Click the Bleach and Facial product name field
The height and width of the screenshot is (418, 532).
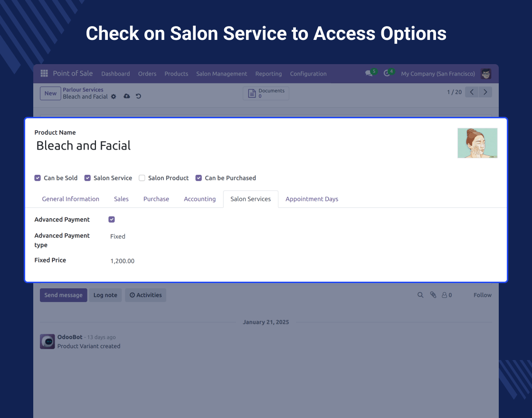coord(84,145)
